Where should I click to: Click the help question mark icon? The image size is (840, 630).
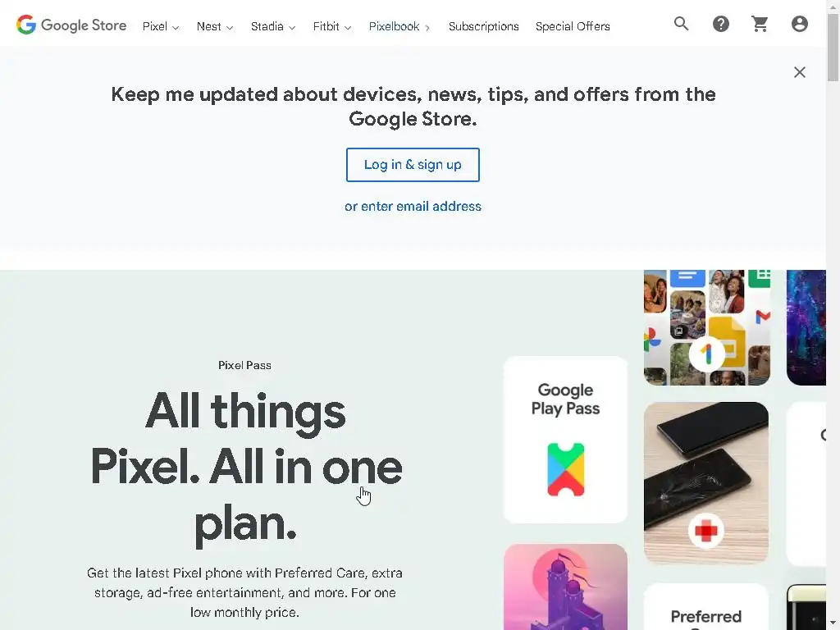click(721, 25)
